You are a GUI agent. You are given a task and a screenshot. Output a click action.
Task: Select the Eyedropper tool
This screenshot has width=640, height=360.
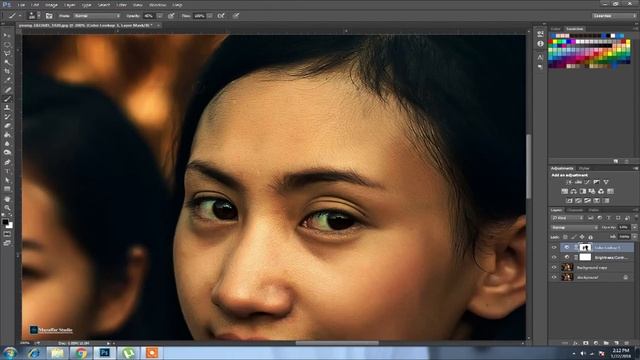coord(7,81)
